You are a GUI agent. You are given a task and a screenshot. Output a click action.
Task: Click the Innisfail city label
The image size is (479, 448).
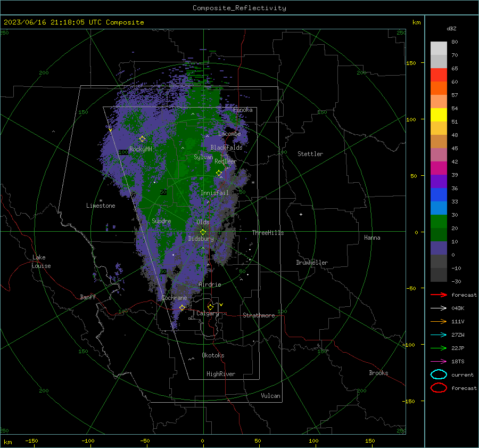point(214,193)
